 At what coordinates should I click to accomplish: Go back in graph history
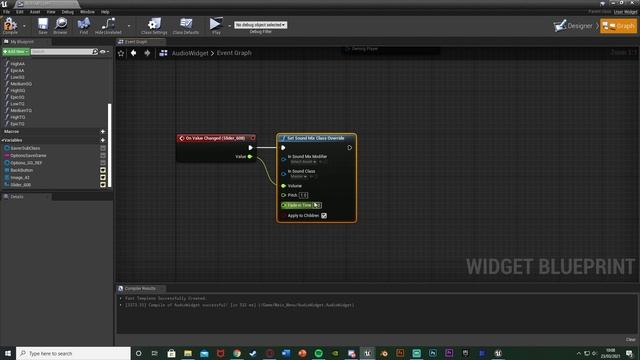133,53
